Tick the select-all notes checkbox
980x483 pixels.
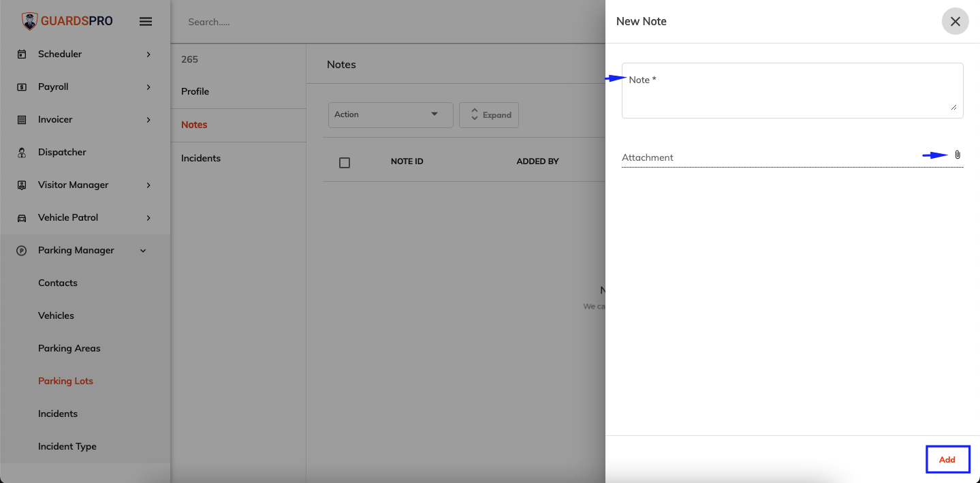[x=345, y=162]
